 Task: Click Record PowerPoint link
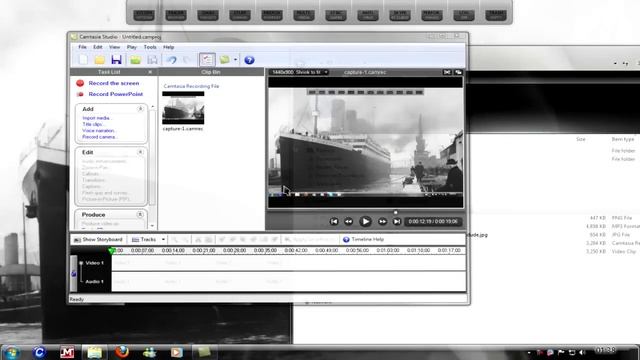[x=116, y=94]
